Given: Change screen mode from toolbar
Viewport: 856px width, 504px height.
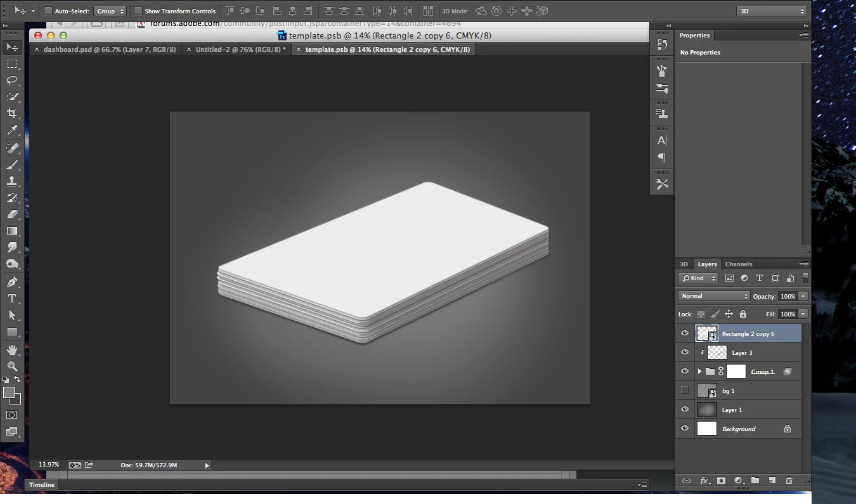Looking at the screenshot, I should pyautogui.click(x=12, y=432).
